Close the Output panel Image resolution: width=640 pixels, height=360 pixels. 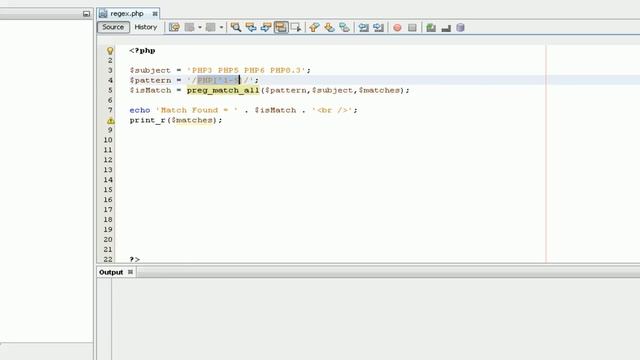[130, 272]
